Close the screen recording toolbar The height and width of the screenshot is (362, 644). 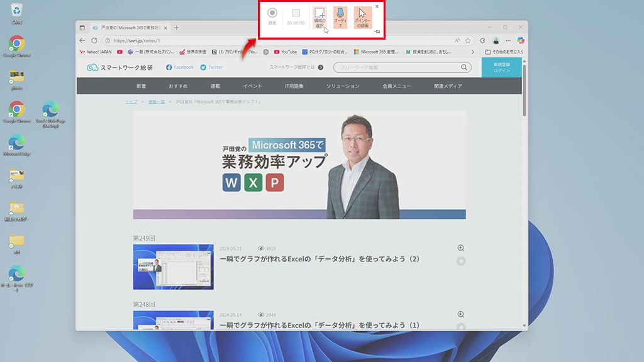click(377, 6)
